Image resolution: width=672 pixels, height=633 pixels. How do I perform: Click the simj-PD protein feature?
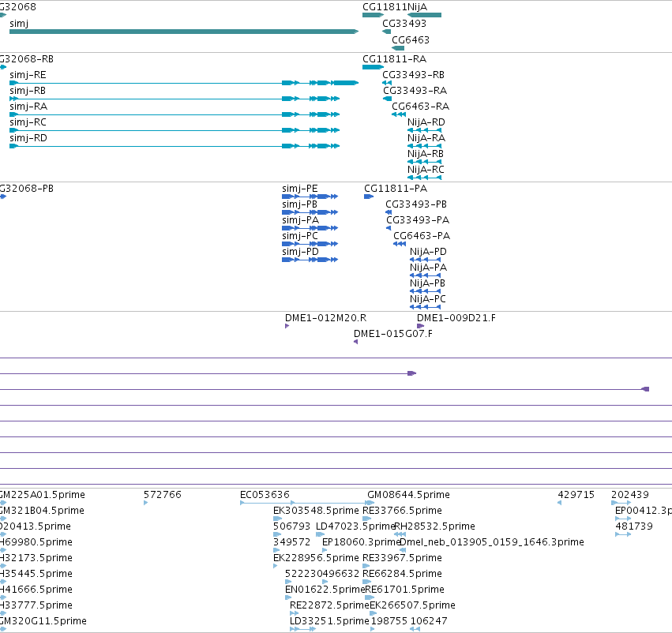pyautogui.click(x=310, y=260)
